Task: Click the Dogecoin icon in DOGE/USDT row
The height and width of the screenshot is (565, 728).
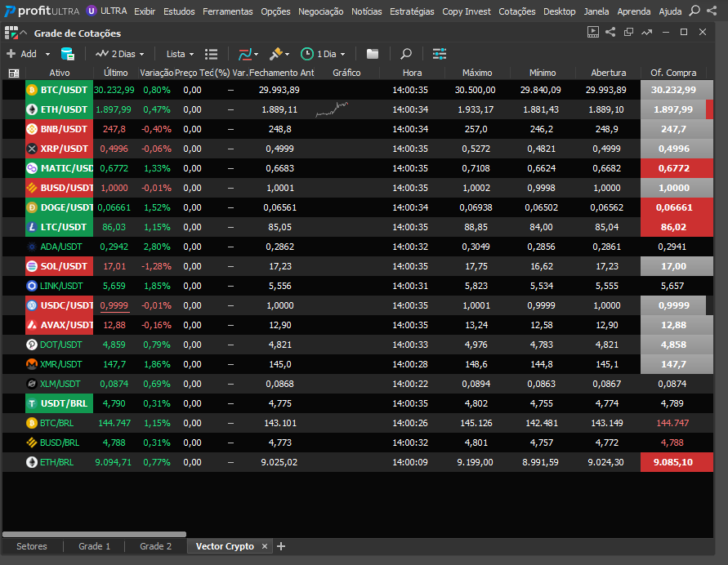Action: [x=32, y=207]
